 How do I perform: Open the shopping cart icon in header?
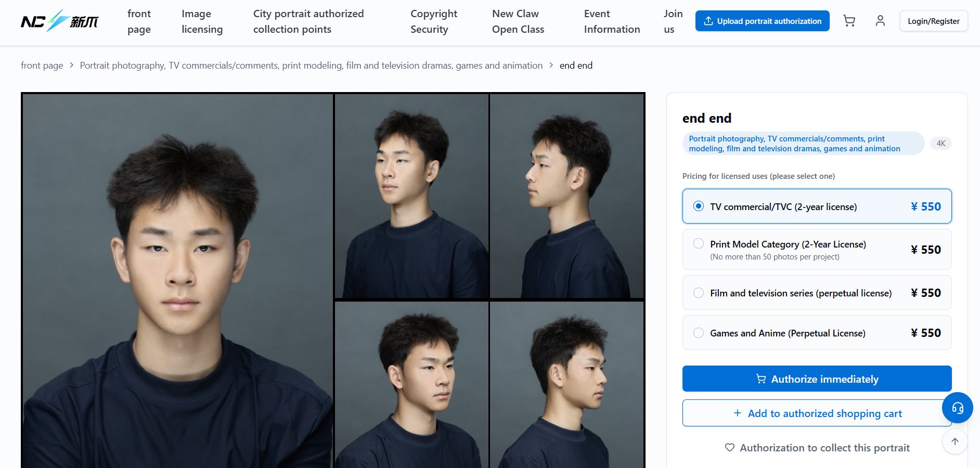coord(849,21)
